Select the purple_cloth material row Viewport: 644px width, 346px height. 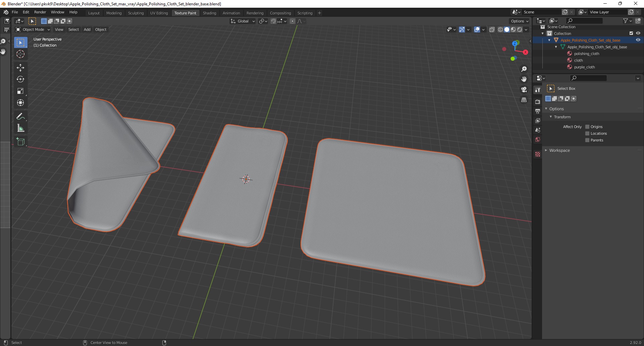[x=584, y=67]
